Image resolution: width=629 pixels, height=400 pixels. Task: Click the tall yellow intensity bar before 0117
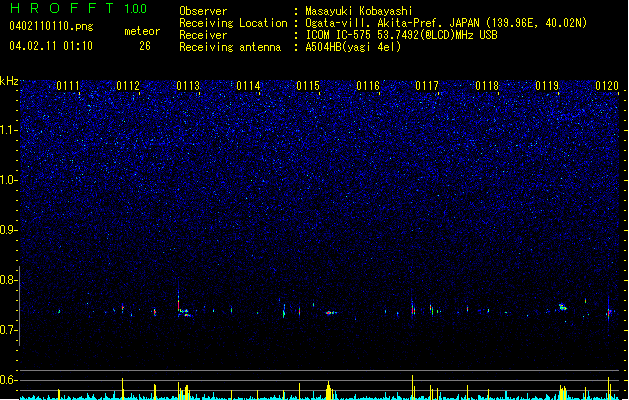(x=412, y=387)
